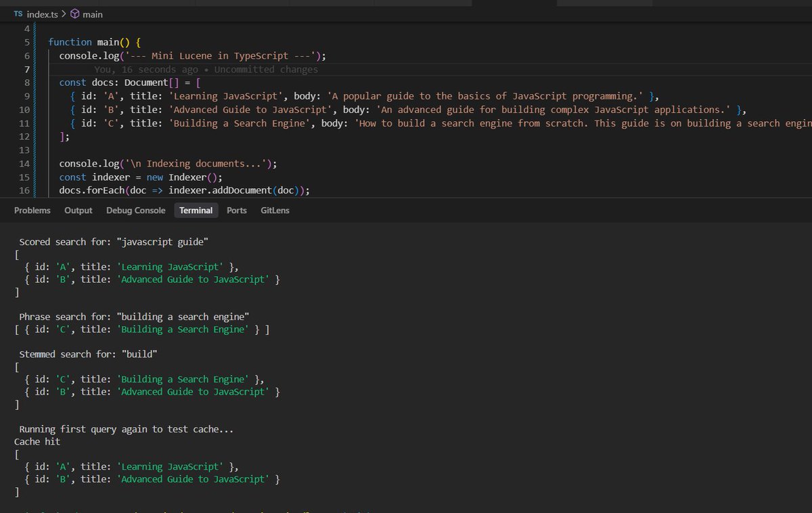
Task: Open the Debug Console tab
Action: click(135, 210)
